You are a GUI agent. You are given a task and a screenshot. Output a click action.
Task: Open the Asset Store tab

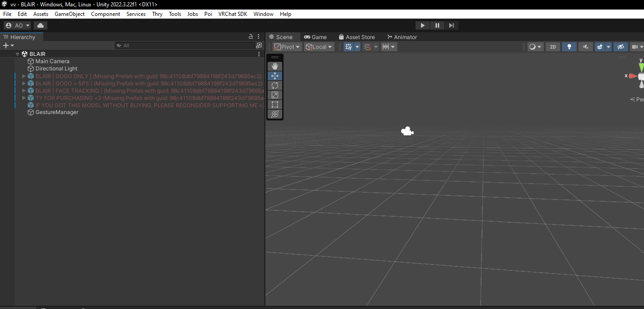(357, 37)
